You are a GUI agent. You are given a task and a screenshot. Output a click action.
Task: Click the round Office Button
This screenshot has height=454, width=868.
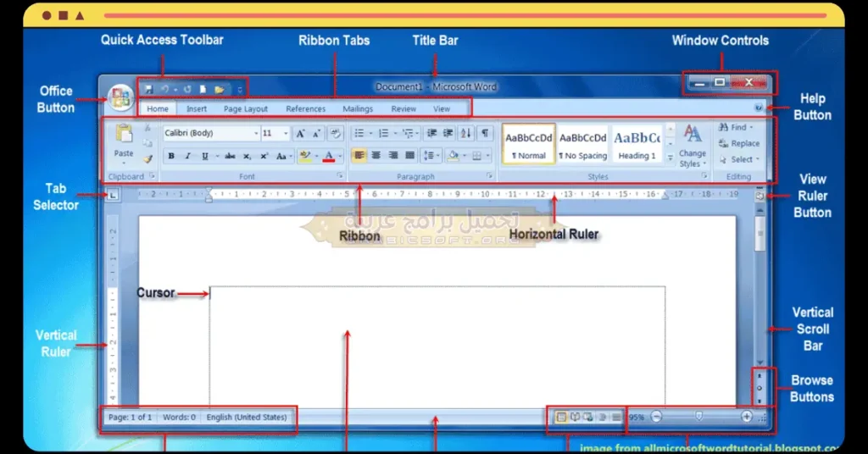tap(121, 96)
